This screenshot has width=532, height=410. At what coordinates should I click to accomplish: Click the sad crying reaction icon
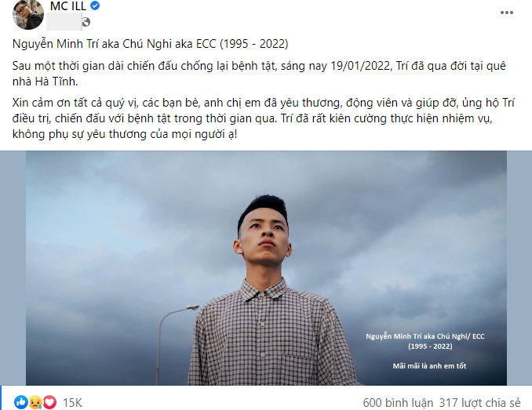tap(35, 402)
